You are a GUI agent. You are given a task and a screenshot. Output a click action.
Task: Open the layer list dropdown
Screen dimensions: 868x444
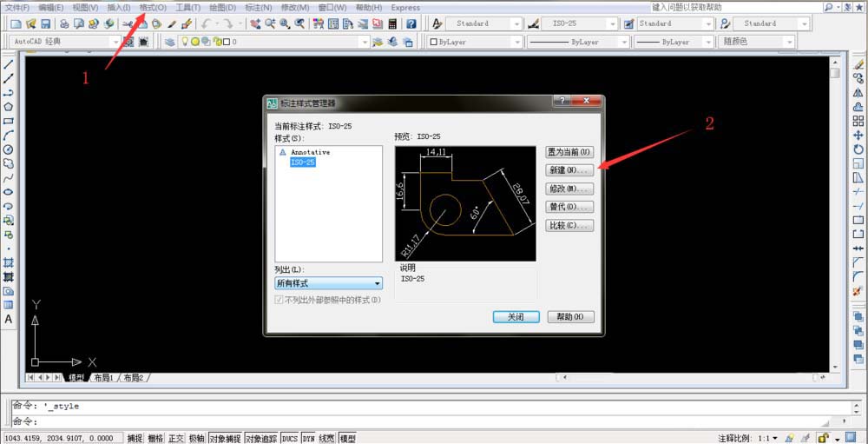[273, 42]
